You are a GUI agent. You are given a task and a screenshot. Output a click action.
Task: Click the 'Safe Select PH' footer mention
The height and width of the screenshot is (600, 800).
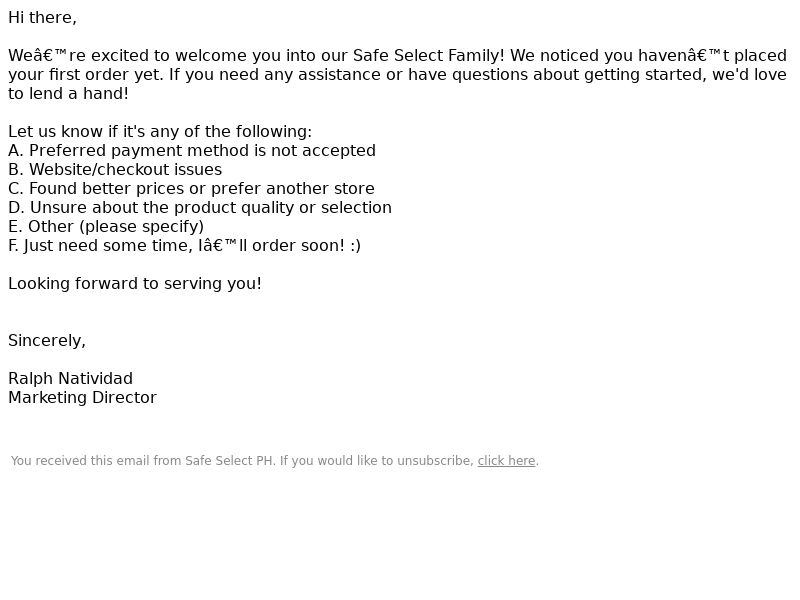click(229, 461)
